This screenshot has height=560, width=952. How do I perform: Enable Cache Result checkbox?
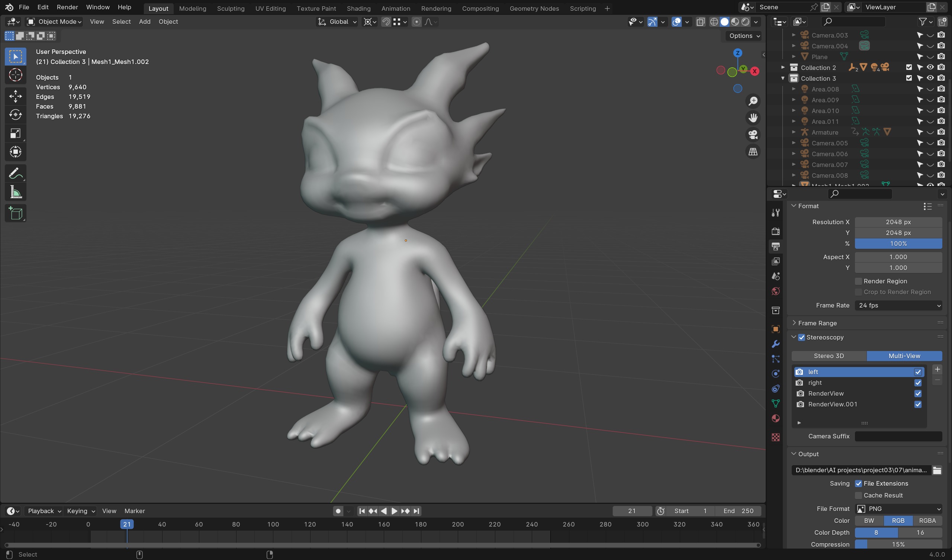(x=858, y=495)
